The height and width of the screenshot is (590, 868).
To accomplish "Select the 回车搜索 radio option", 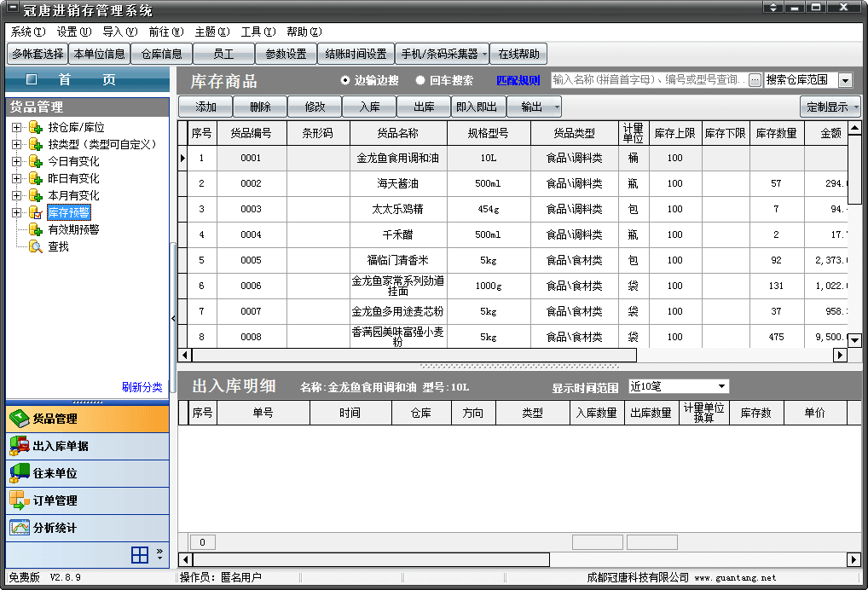I will tap(420, 81).
